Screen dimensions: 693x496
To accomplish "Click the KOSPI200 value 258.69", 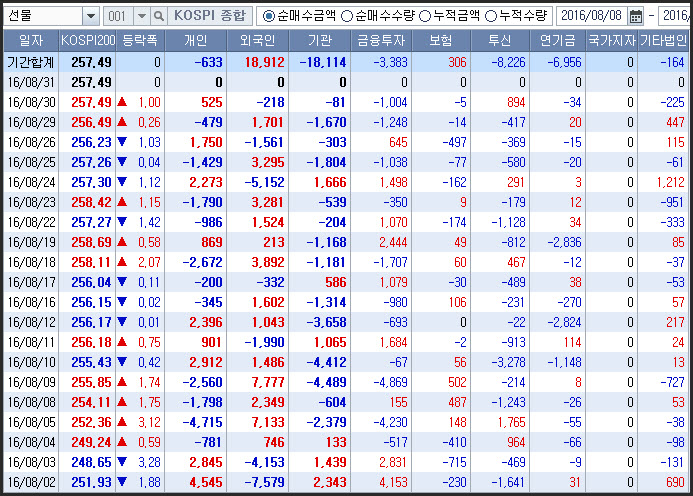I will [91, 242].
